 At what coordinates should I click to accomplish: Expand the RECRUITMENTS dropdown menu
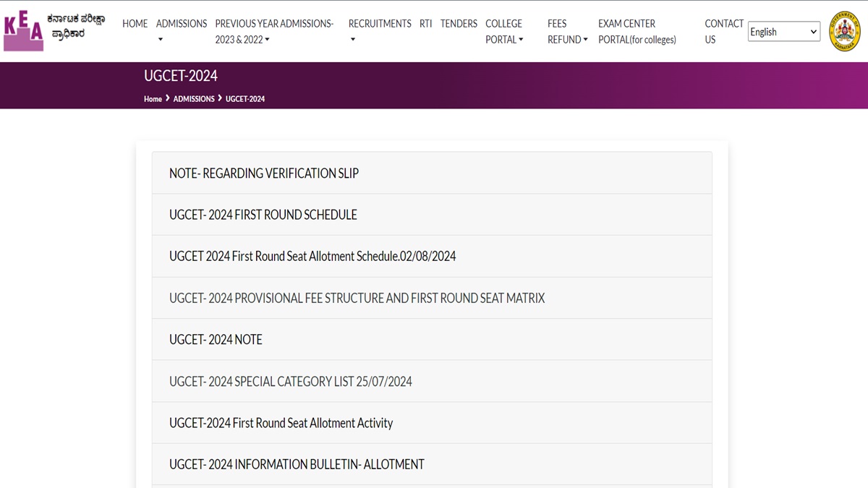[379, 31]
